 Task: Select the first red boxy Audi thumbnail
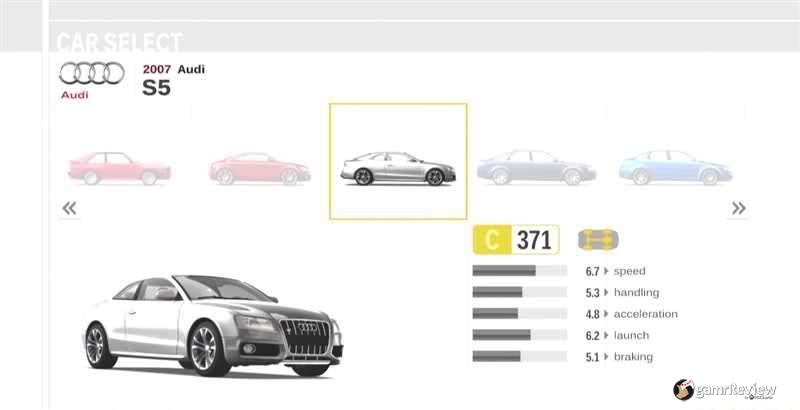tap(119, 168)
